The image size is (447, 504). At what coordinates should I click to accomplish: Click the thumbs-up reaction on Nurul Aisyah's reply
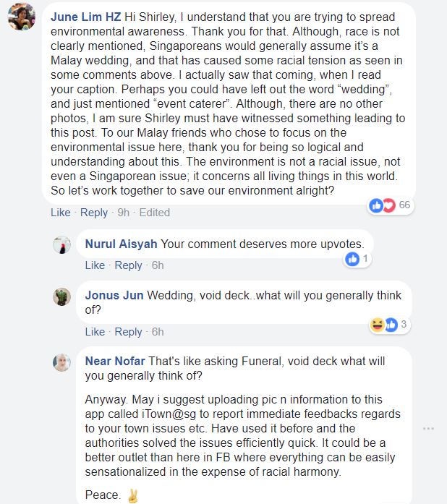pyautogui.click(x=352, y=259)
